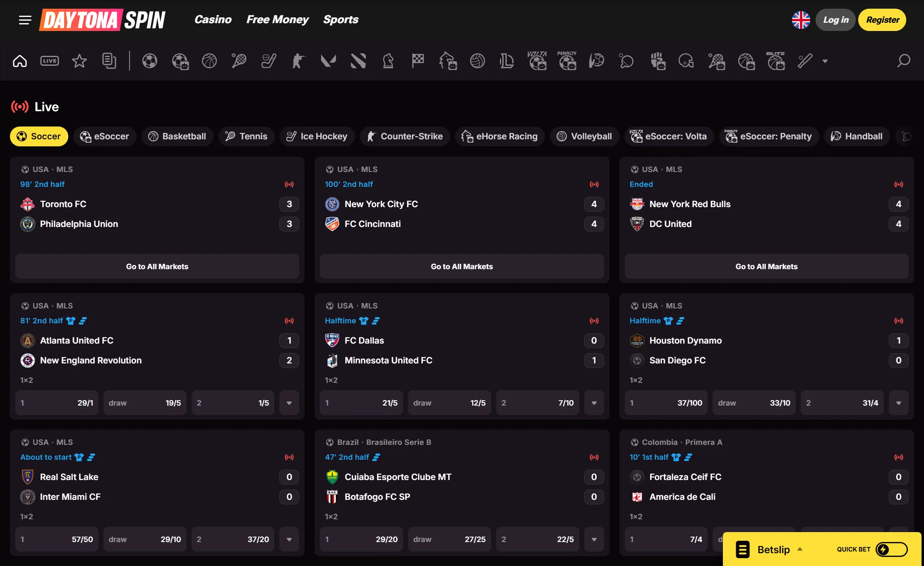
Task: Select chess knight icon in toolbar
Action: [388, 61]
